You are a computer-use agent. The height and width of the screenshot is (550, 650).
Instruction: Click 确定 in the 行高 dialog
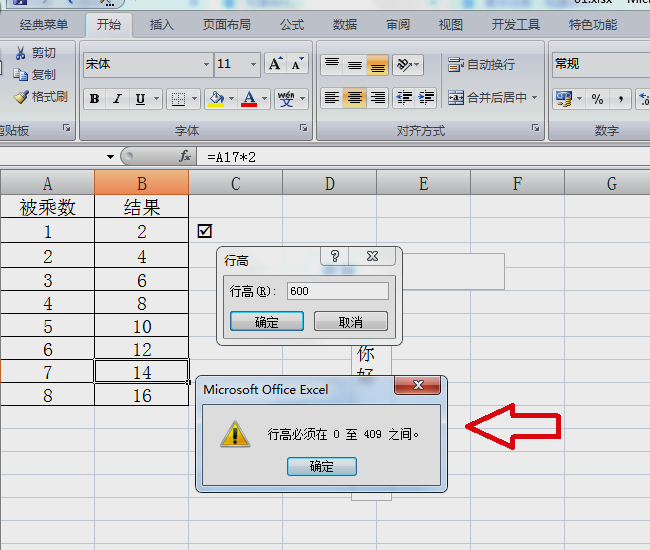[267, 322]
